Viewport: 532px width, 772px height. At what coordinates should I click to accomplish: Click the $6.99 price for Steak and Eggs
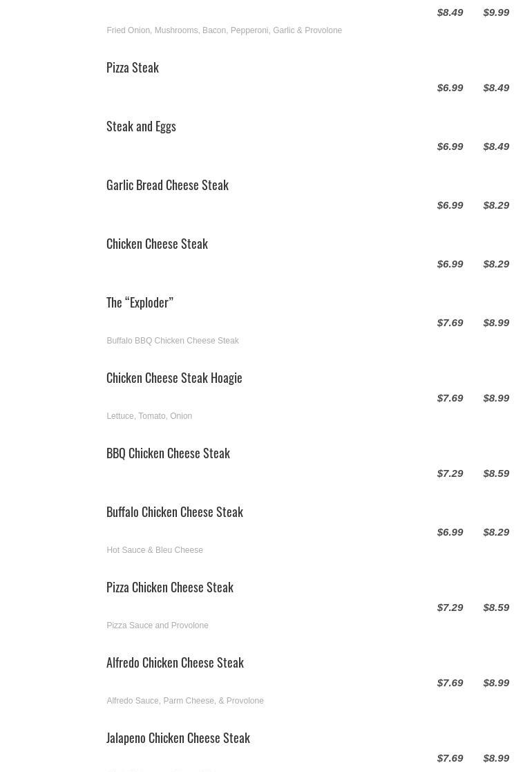450,147
